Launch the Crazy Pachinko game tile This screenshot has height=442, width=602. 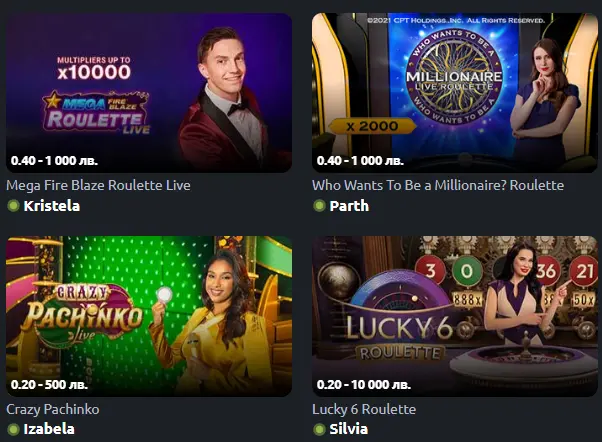(149, 316)
